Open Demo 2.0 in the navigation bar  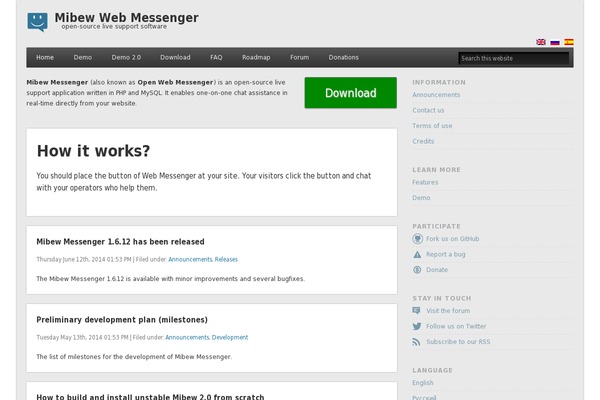click(x=126, y=57)
